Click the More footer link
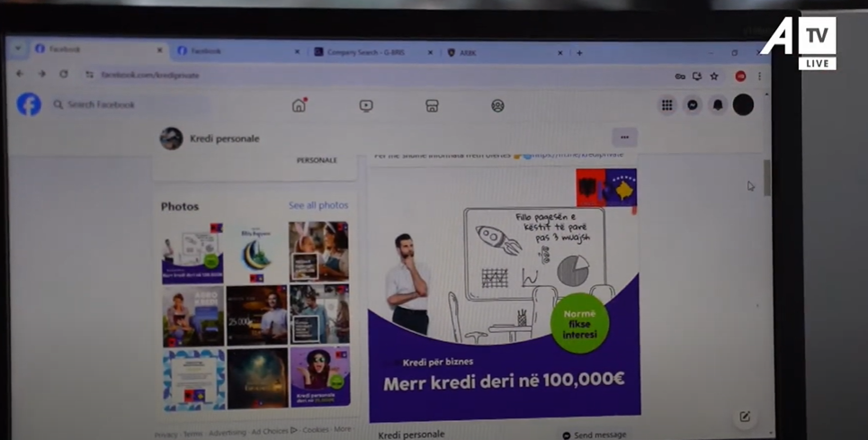 (x=342, y=429)
